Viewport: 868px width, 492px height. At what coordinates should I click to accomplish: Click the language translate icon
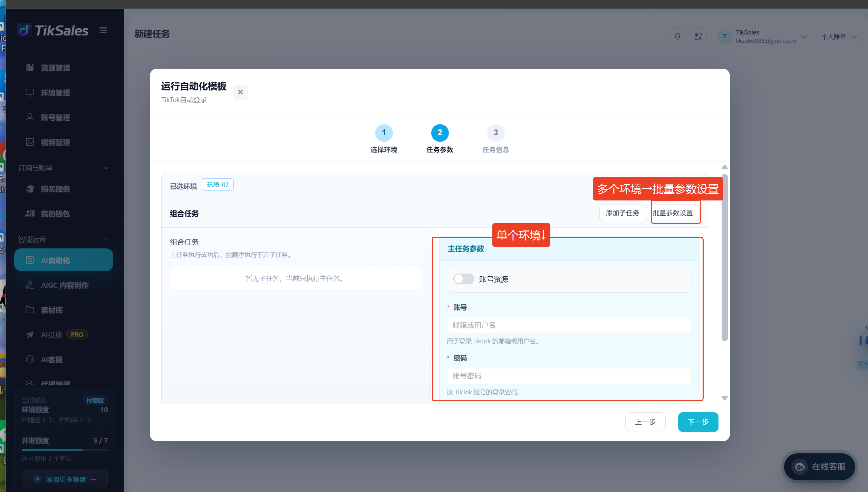(x=698, y=36)
